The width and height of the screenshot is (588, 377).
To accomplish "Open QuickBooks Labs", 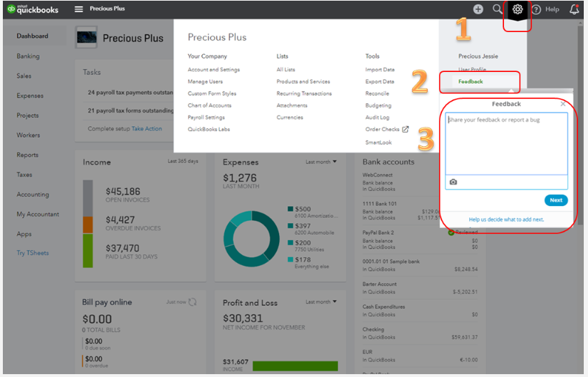I will pyautogui.click(x=209, y=129).
